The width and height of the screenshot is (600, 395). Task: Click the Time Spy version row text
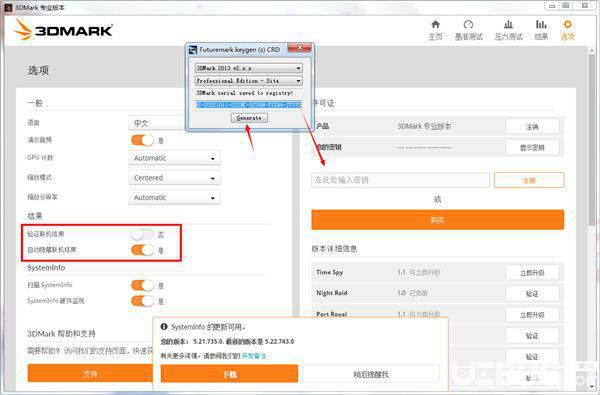(418, 272)
